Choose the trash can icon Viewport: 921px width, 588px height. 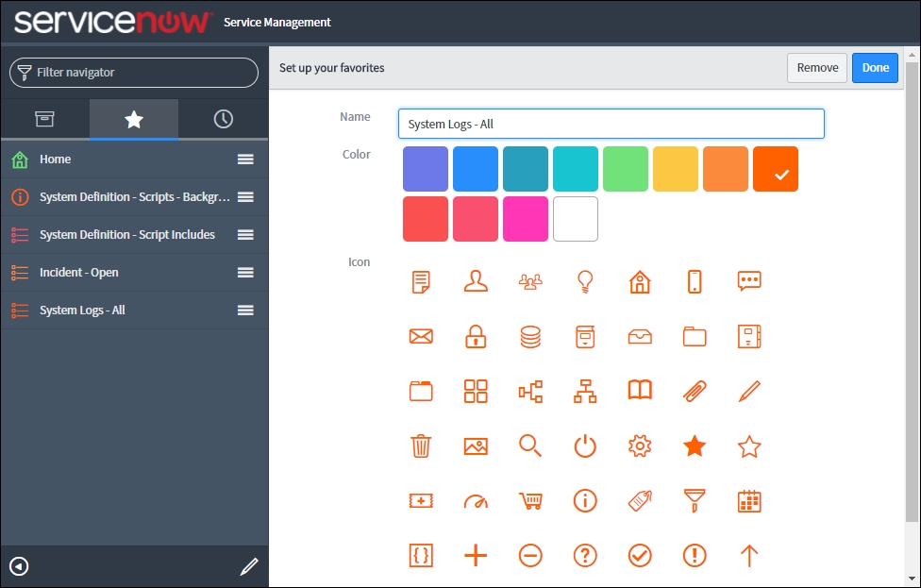pos(421,445)
